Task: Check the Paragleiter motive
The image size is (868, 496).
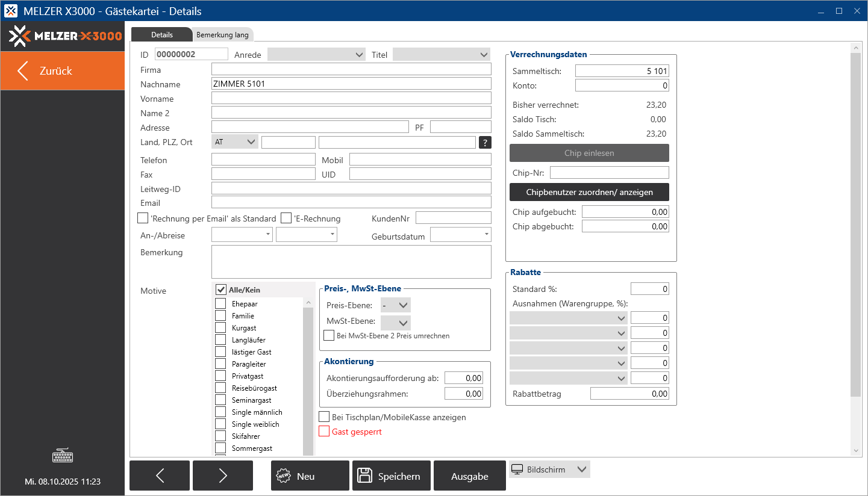Action: pyautogui.click(x=220, y=364)
